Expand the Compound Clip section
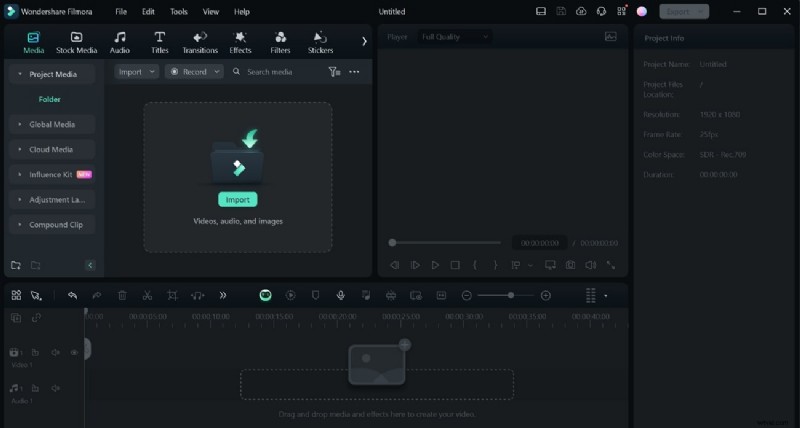Image resolution: width=800 pixels, height=428 pixels. pyautogui.click(x=52, y=224)
